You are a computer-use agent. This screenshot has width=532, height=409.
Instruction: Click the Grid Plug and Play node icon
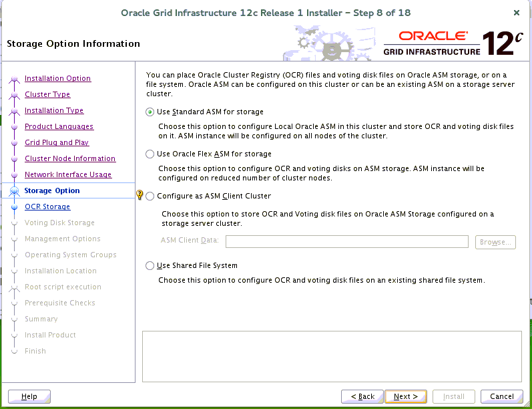coord(14,143)
